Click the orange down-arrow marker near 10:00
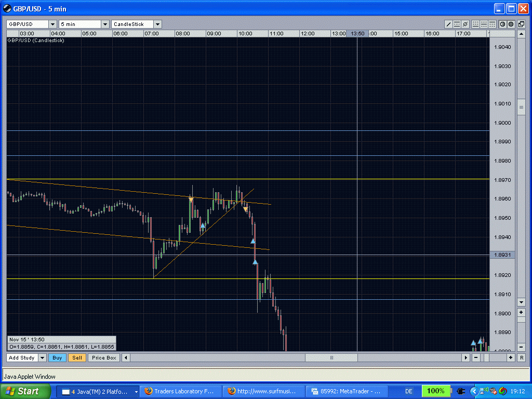 [x=246, y=210]
